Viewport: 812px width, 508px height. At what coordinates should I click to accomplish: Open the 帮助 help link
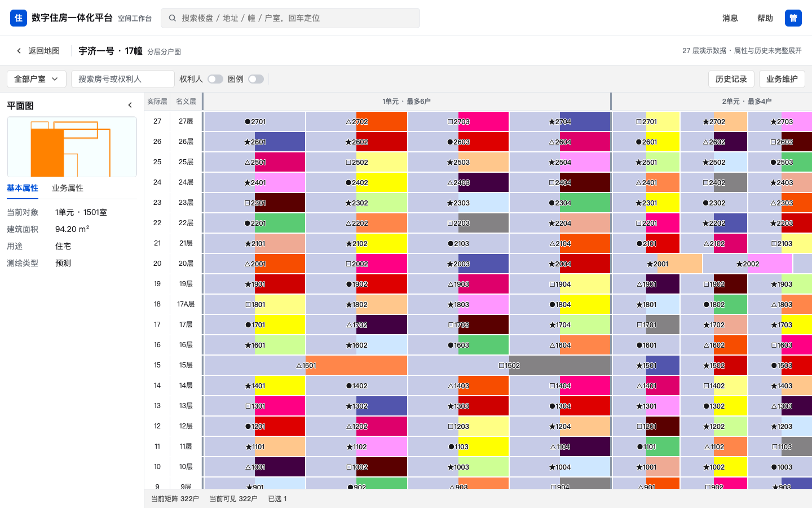tap(765, 18)
